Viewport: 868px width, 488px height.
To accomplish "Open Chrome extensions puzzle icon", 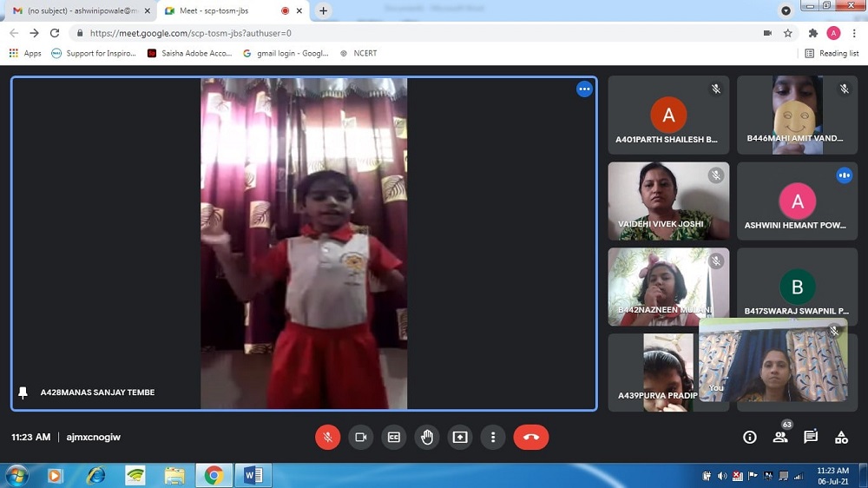I will 813,33.
